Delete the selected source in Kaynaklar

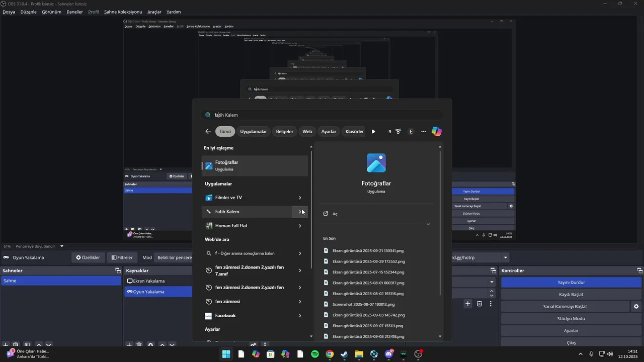[139, 345]
